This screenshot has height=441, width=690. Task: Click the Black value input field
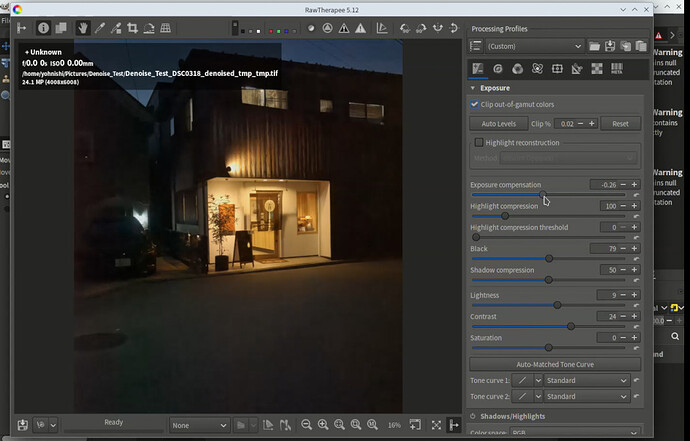coord(604,249)
